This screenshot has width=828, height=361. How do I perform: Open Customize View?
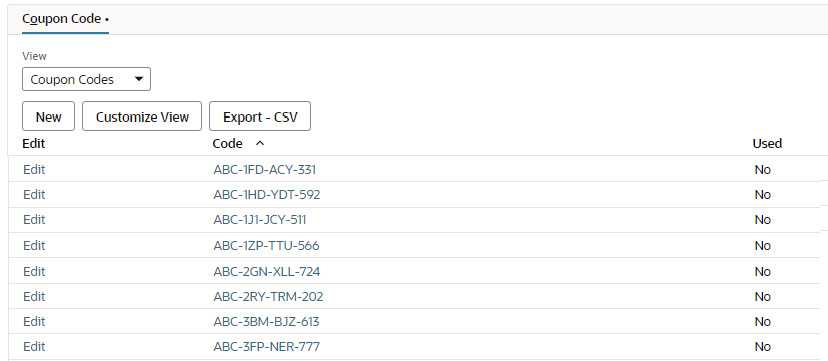142,117
